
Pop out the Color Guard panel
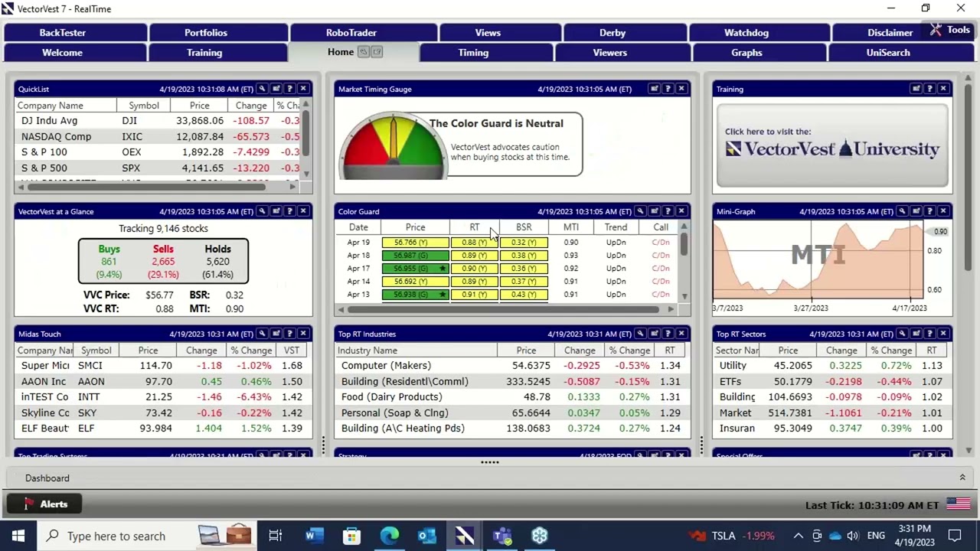click(x=654, y=211)
